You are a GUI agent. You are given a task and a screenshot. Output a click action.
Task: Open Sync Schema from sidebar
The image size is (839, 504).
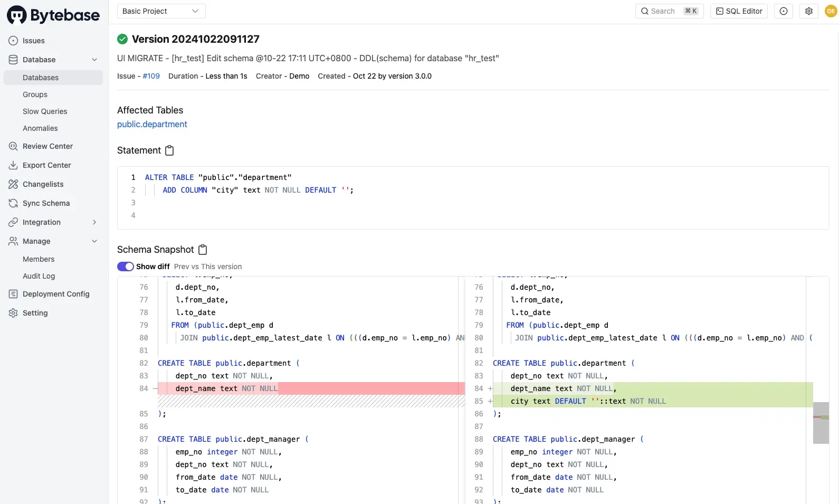click(x=46, y=203)
